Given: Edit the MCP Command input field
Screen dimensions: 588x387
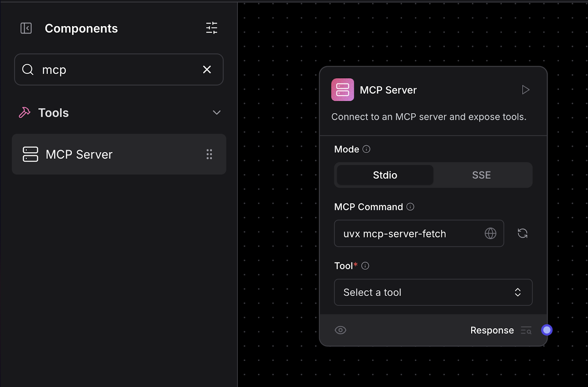Looking at the screenshot, I should pyautogui.click(x=408, y=234).
